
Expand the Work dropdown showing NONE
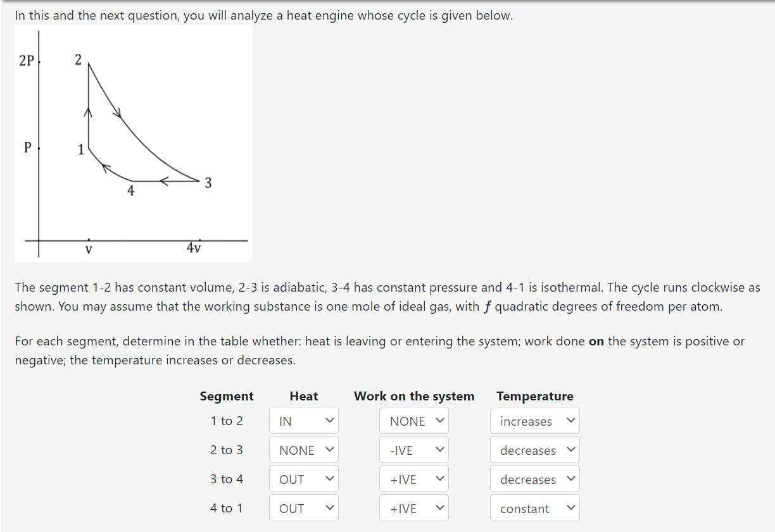click(x=413, y=420)
